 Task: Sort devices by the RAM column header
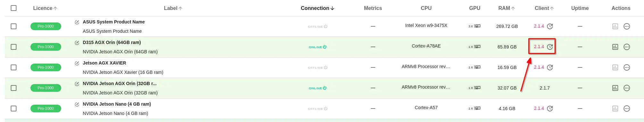(x=507, y=8)
